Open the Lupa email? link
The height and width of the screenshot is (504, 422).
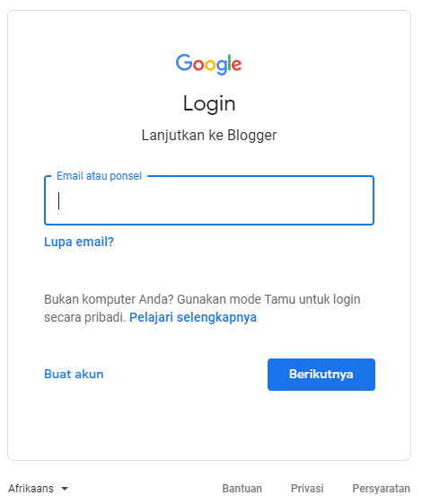[79, 242]
